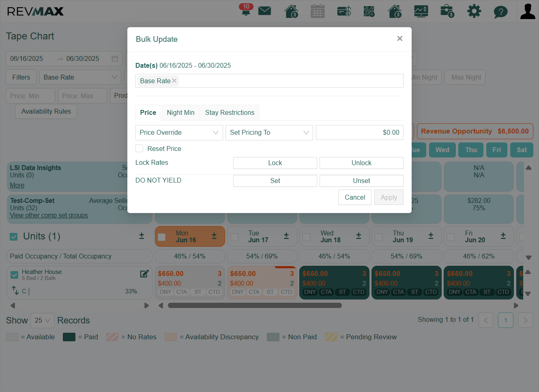This screenshot has height=392, width=539.
Task: Uncheck the Heather House checkbox
Action: 15,275
